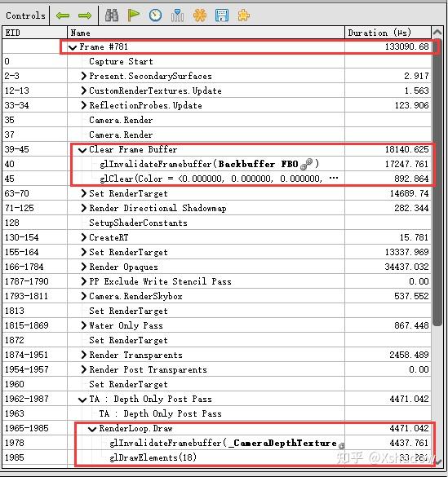The height and width of the screenshot is (477, 448).
Task: Collapse the Frame #781 node
Action: click(73, 47)
